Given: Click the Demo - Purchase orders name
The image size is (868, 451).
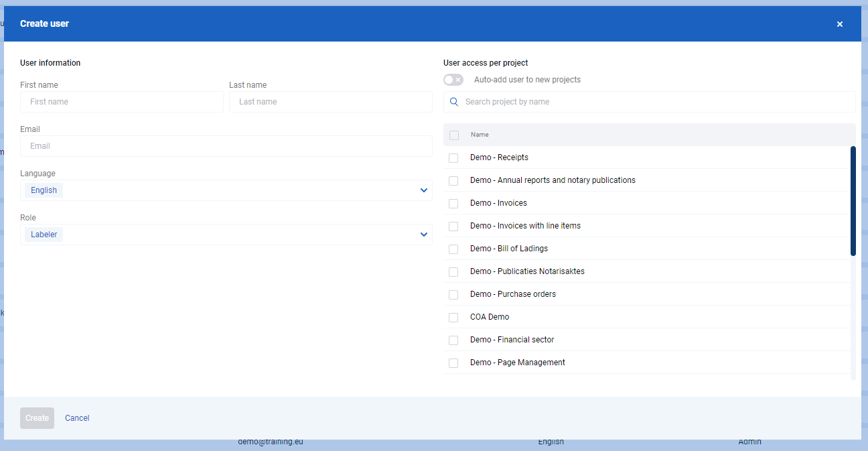Looking at the screenshot, I should pyautogui.click(x=513, y=294).
